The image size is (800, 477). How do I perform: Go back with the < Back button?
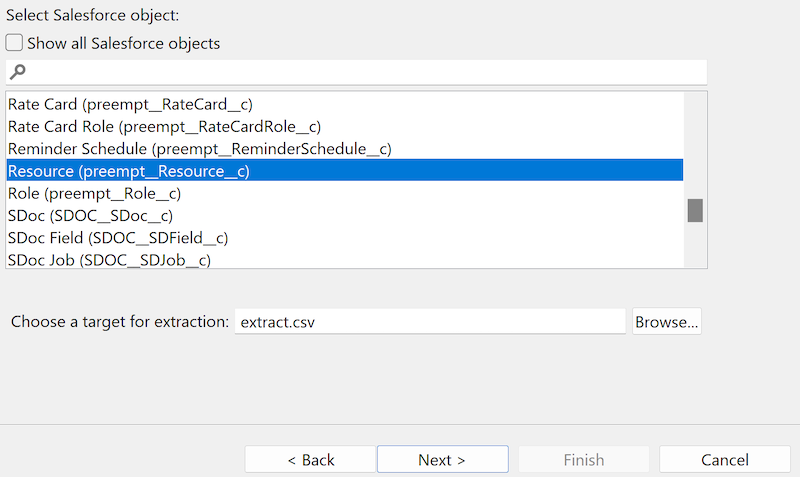coord(310,460)
